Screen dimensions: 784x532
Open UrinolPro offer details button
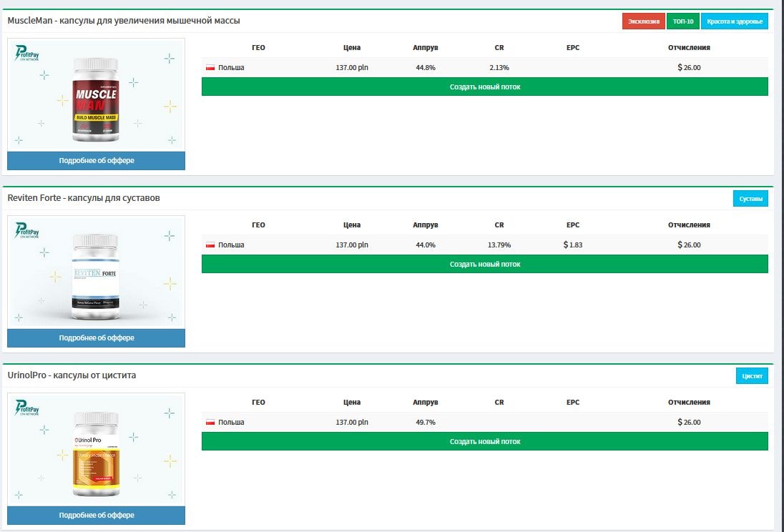(96, 515)
